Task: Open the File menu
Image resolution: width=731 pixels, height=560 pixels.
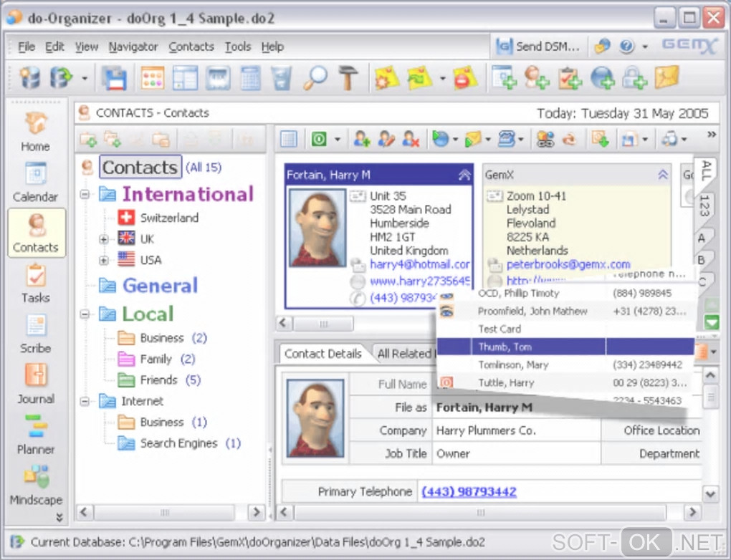Action: click(27, 47)
